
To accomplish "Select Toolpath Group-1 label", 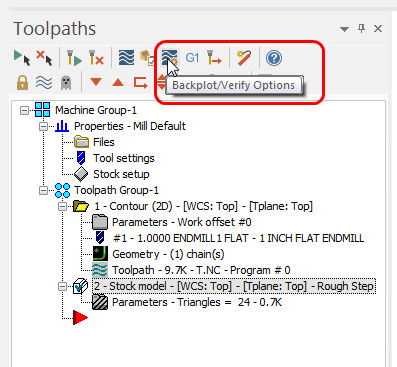I will pos(116,190).
